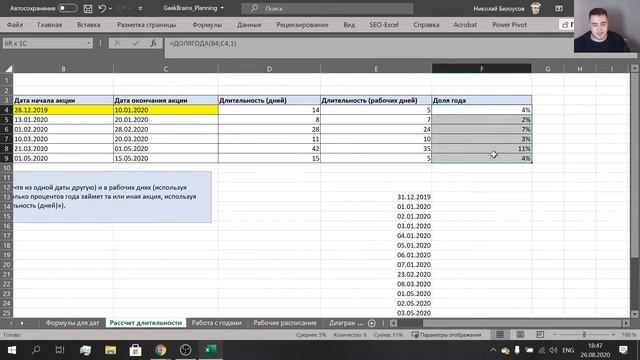The height and width of the screenshot is (360, 640).
Task: Select column D header
Action: (269, 69)
